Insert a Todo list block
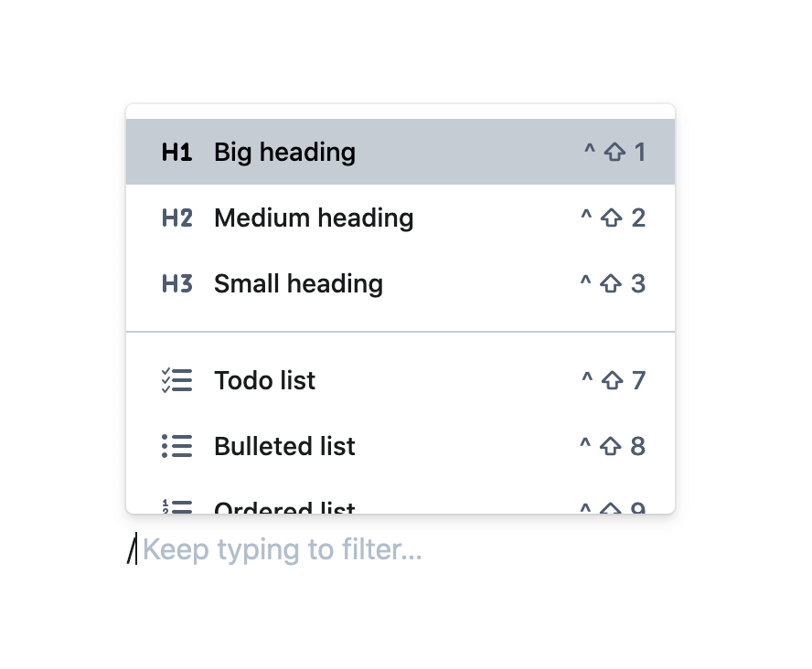The image size is (812, 669). coord(264,380)
